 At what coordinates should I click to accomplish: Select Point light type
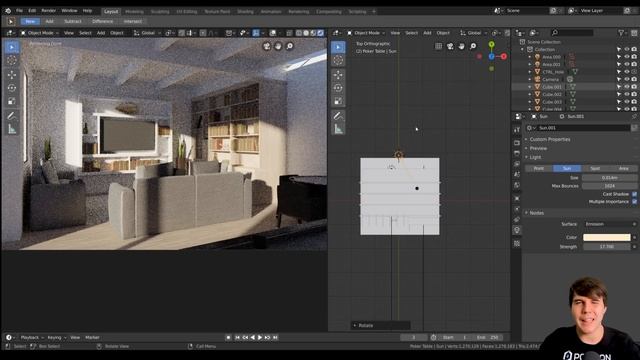coord(539,168)
